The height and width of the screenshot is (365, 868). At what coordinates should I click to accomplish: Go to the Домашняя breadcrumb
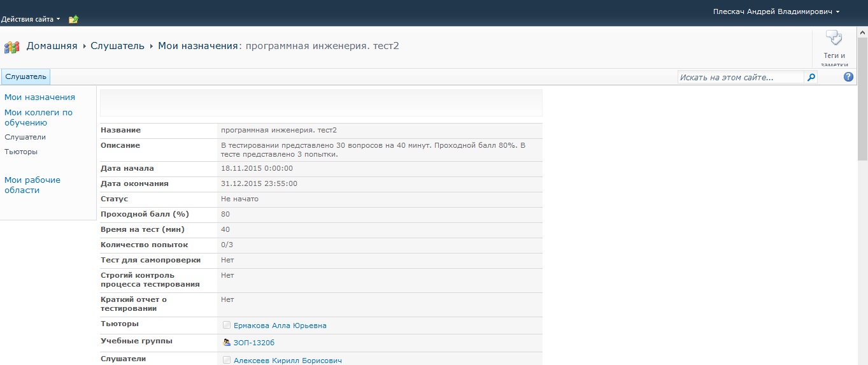pyautogui.click(x=52, y=46)
